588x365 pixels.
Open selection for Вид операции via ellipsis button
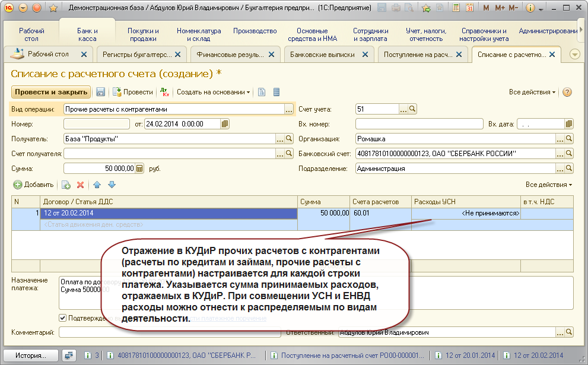(x=289, y=109)
